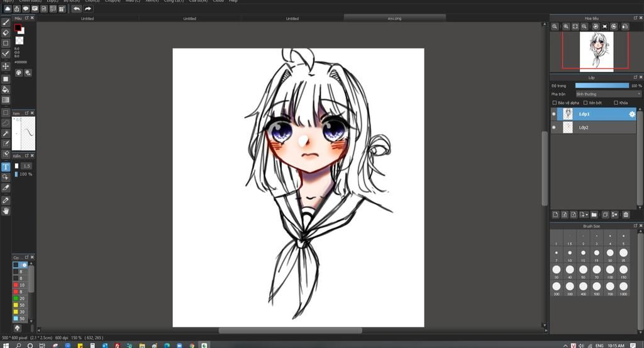Image resolution: width=644 pixels, height=348 pixels.
Task: Open settings gear for layer Lớp1
Action: tap(632, 114)
